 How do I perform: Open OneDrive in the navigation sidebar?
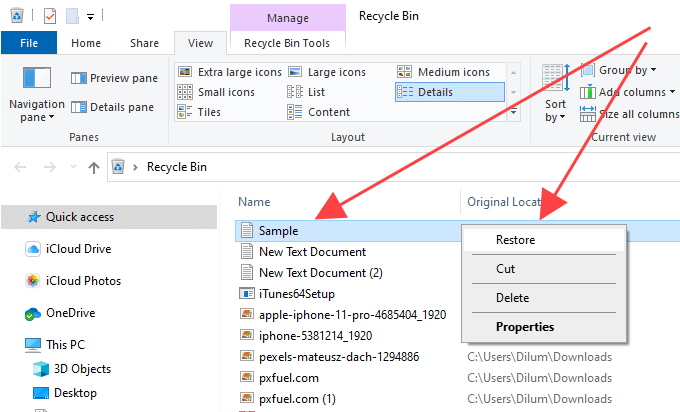click(x=68, y=313)
